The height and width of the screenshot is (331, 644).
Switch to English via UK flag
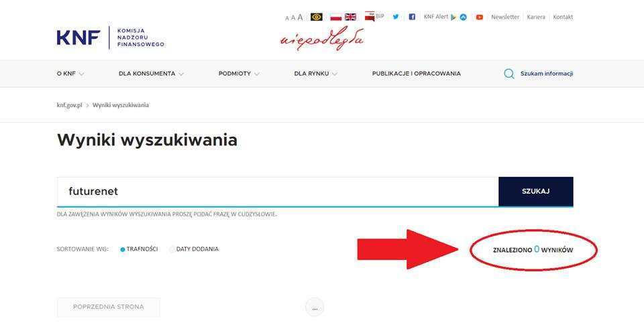350,17
